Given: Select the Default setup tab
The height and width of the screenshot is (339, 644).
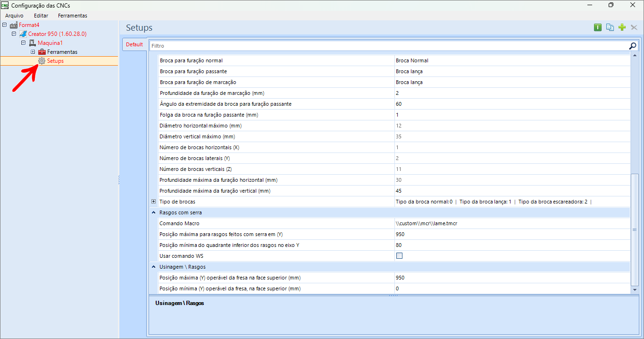Looking at the screenshot, I should (134, 44).
